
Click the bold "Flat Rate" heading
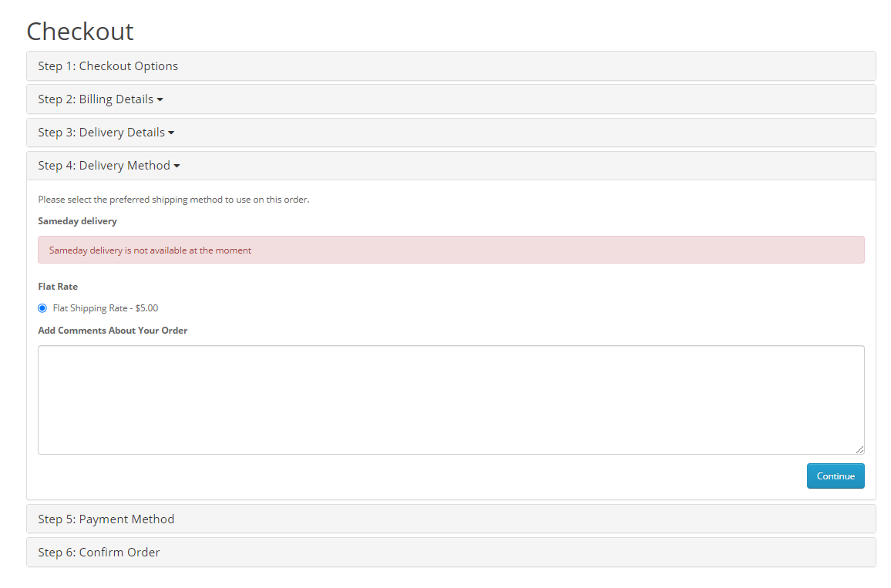tap(58, 287)
